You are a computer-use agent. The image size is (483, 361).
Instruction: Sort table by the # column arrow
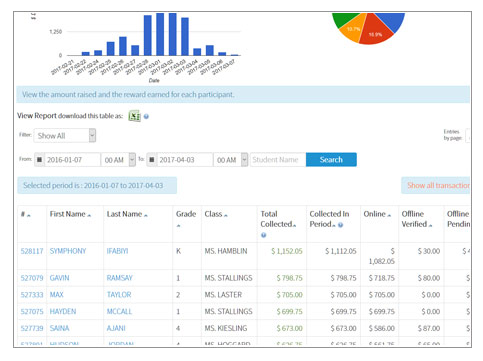(29, 216)
